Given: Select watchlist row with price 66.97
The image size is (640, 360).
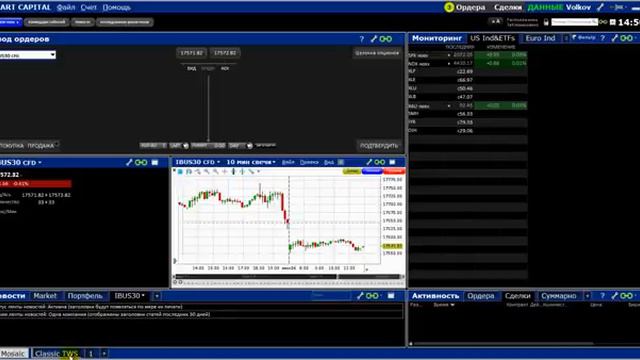Looking at the screenshot, I should click(x=468, y=80).
